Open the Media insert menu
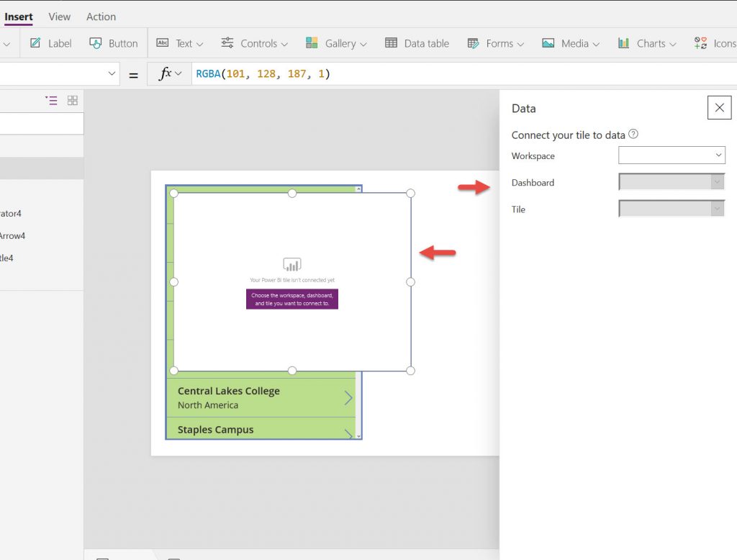Viewport: 737px width, 560px height. pyautogui.click(x=571, y=43)
